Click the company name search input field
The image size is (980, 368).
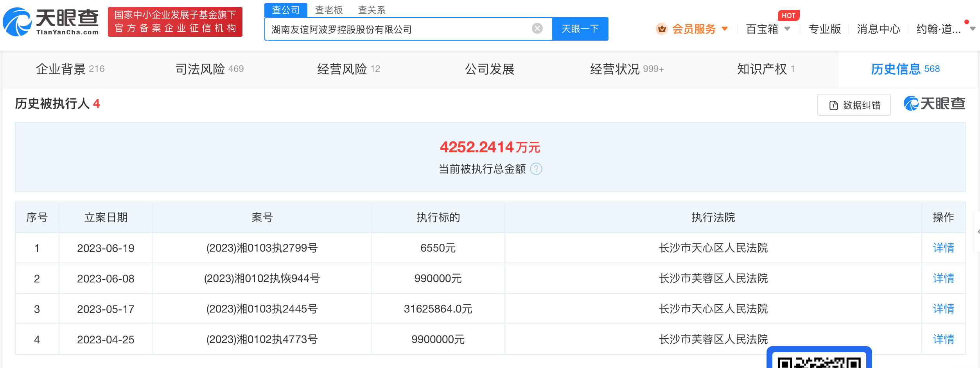(x=399, y=29)
